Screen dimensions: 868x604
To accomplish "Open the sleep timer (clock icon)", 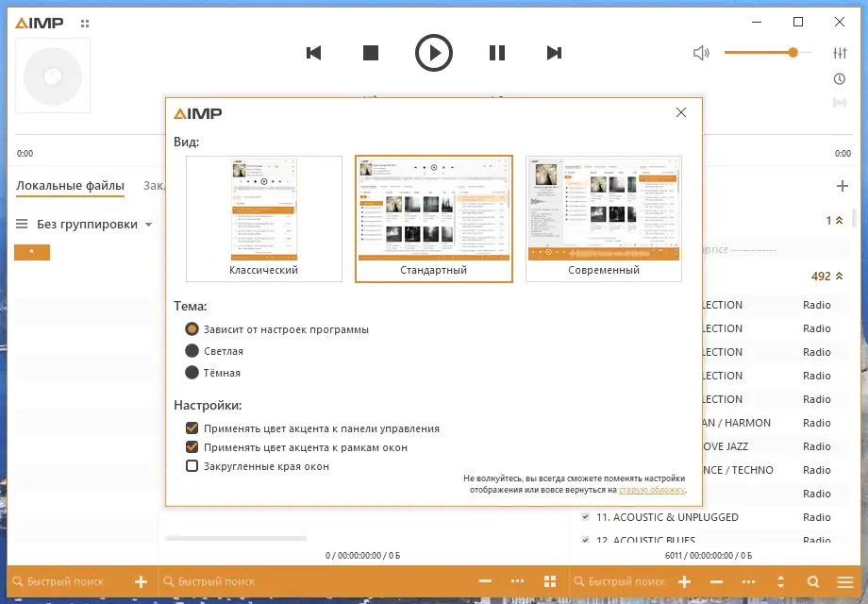I will [840, 78].
